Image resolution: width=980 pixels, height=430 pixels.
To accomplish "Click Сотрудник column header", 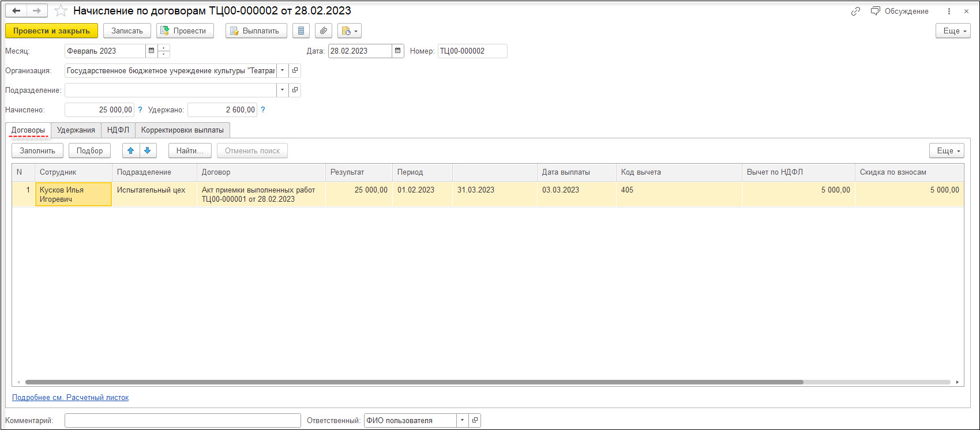I will click(73, 172).
